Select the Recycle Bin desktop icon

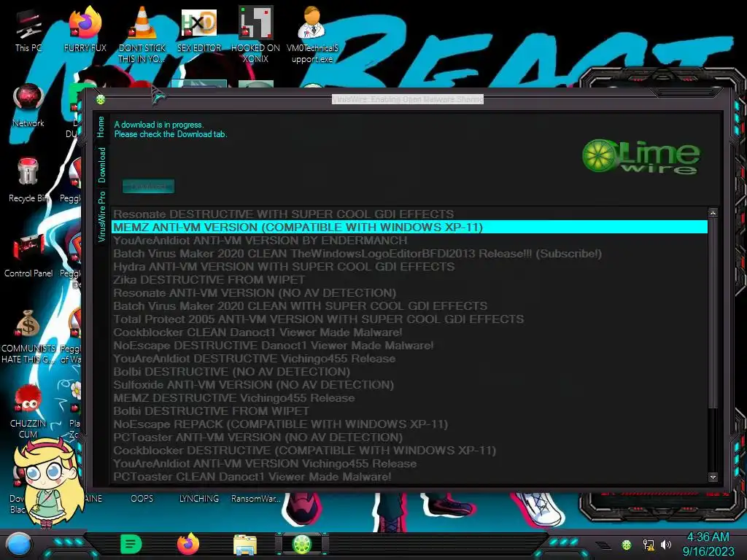[28, 180]
